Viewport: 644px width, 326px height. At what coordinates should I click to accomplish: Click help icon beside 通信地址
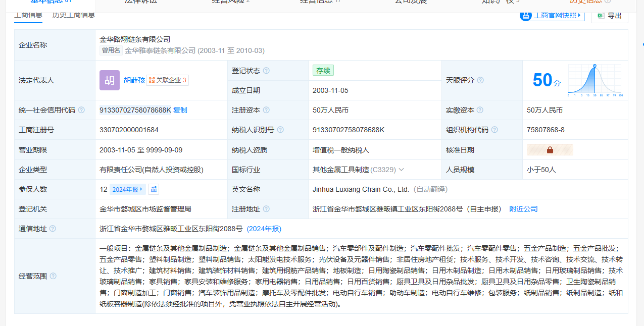tap(53, 229)
